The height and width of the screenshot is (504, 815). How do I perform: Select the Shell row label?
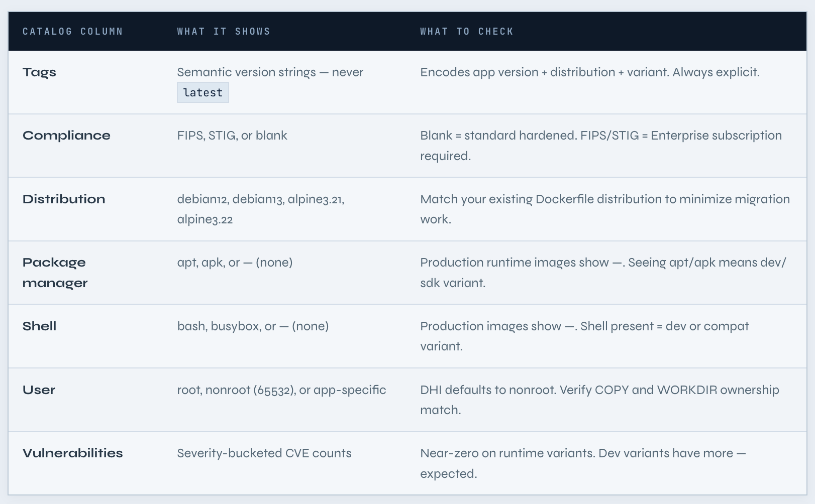coord(39,326)
